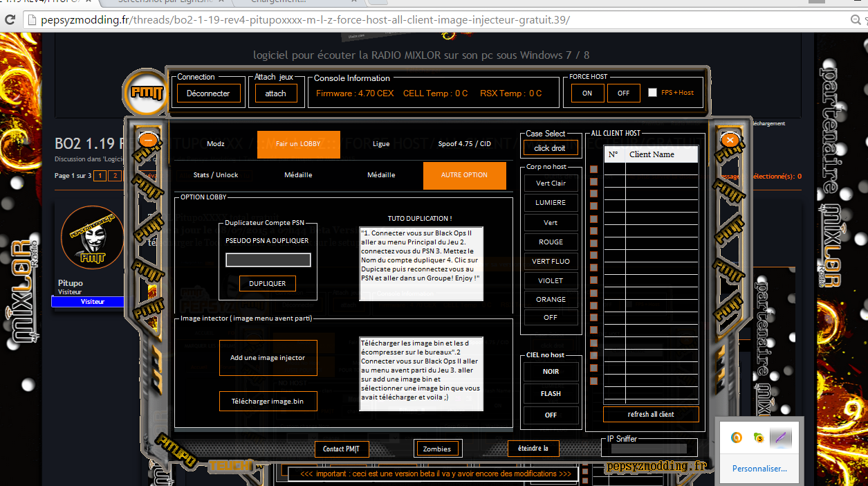Select the Spoof 4.75 / CID tab

[x=464, y=144]
